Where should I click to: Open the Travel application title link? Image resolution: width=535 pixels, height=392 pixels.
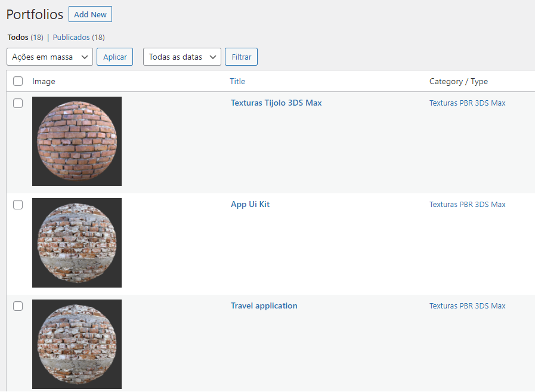(x=264, y=305)
